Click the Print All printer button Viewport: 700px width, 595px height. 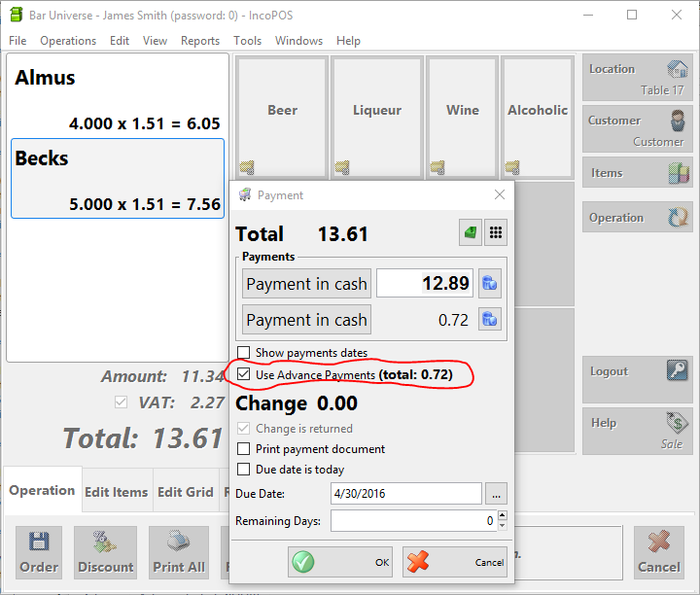tap(179, 552)
